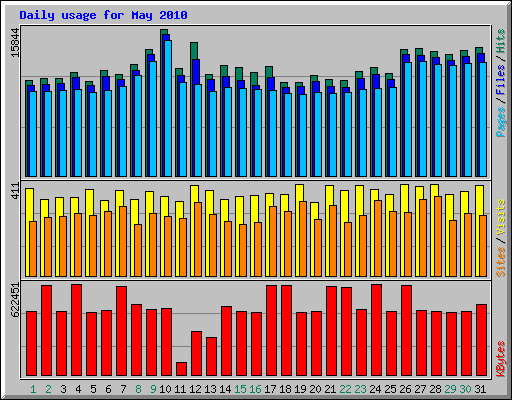Screen dimensions: 512x400
Task: Select day label "16" on the x-axis
Action: (x=255, y=389)
